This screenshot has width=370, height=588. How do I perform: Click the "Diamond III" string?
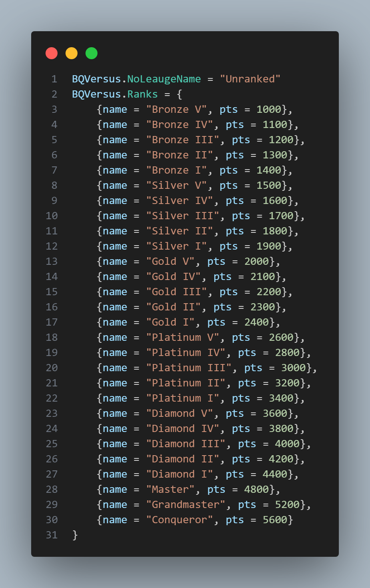coord(186,444)
